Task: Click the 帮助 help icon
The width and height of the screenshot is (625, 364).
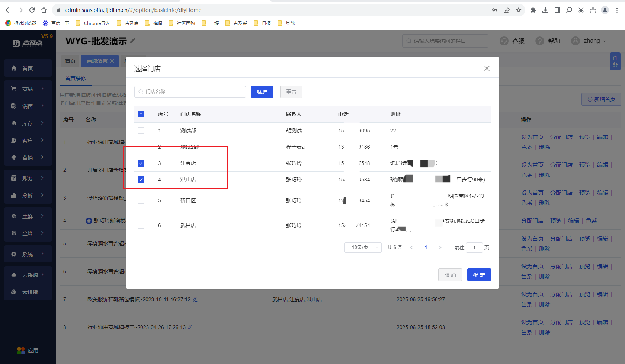Action: point(539,41)
